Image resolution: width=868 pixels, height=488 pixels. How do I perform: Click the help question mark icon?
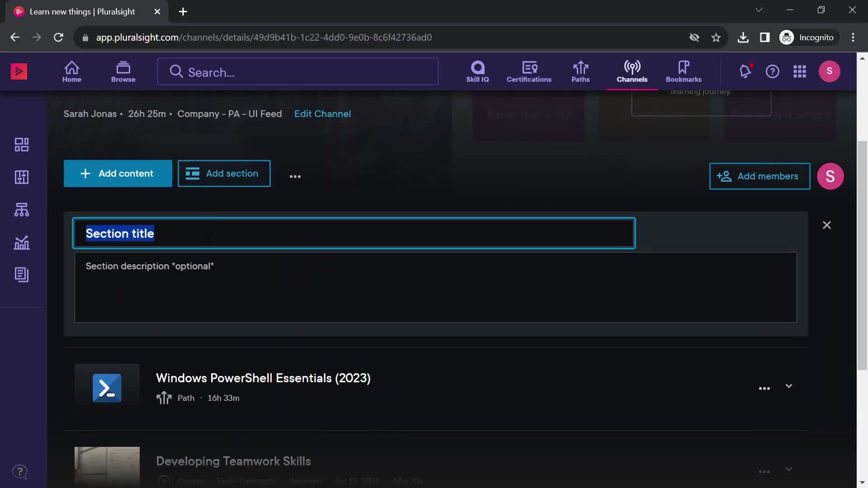click(x=773, y=71)
